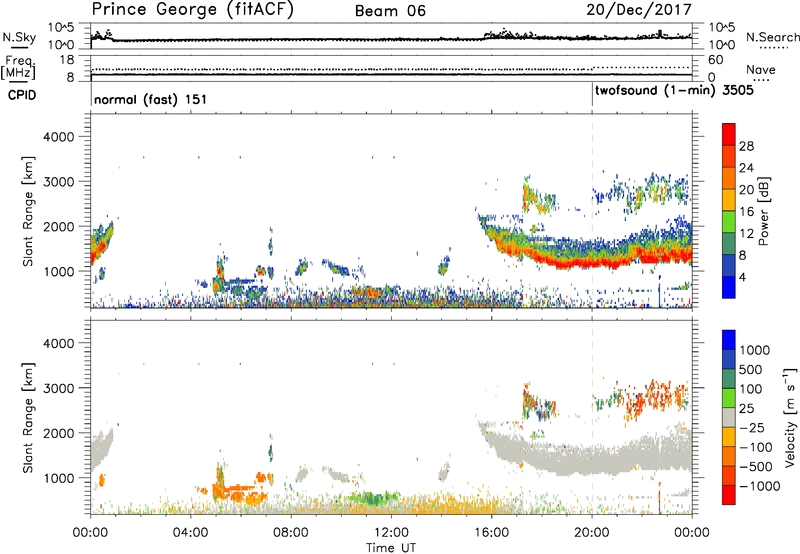Click 'twofsound (1-min) 3505' mode text
Screen dimensions: 800x554
point(674,91)
